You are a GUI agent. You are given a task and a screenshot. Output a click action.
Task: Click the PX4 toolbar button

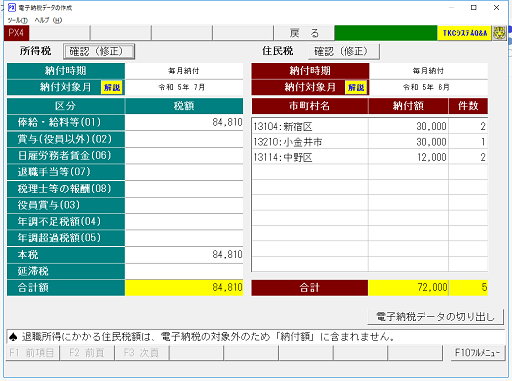[16, 33]
